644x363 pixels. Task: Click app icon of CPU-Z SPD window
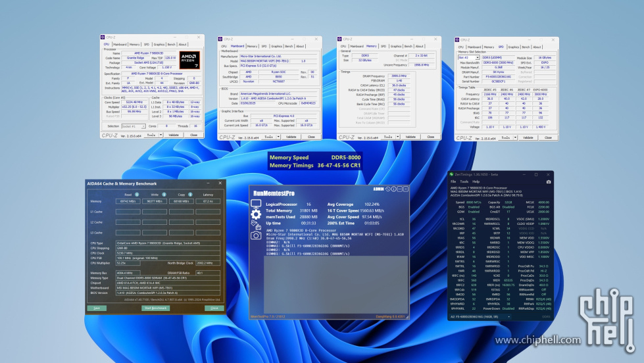457,40
